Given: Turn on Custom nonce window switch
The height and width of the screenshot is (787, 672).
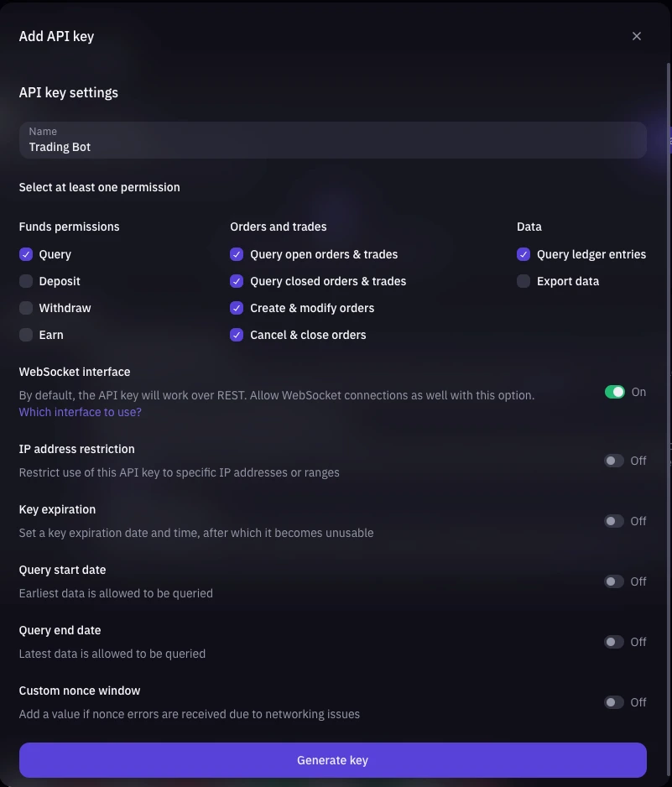Looking at the screenshot, I should (614, 702).
